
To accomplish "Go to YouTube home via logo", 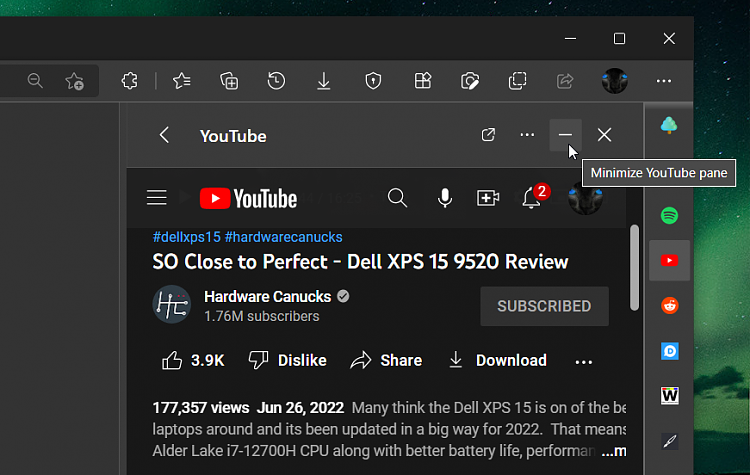I will (x=248, y=199).
